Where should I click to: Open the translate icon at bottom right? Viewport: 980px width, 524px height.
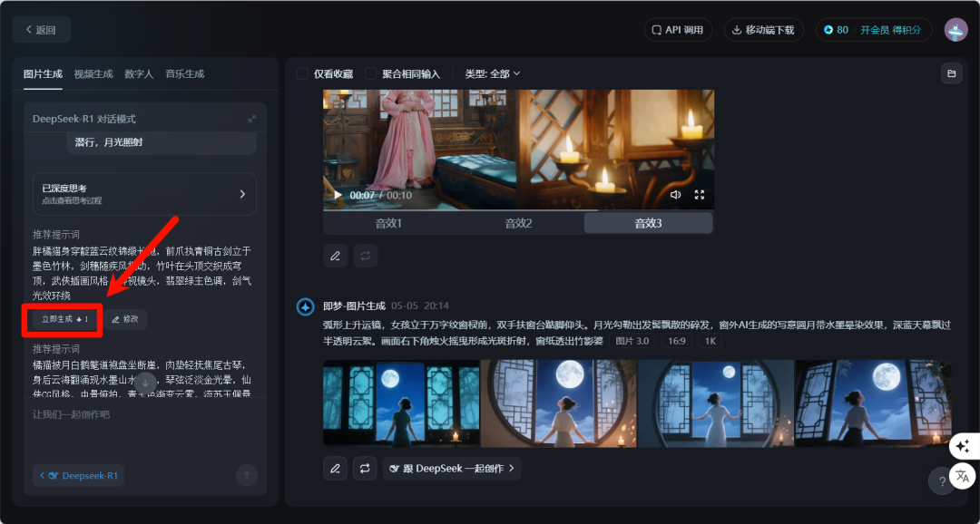click(x=962, y=475)
